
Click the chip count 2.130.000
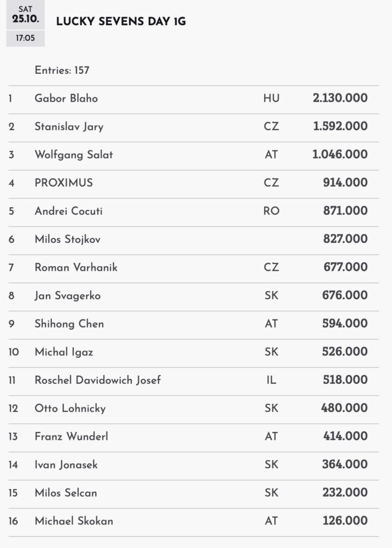(x=340, y=98)
